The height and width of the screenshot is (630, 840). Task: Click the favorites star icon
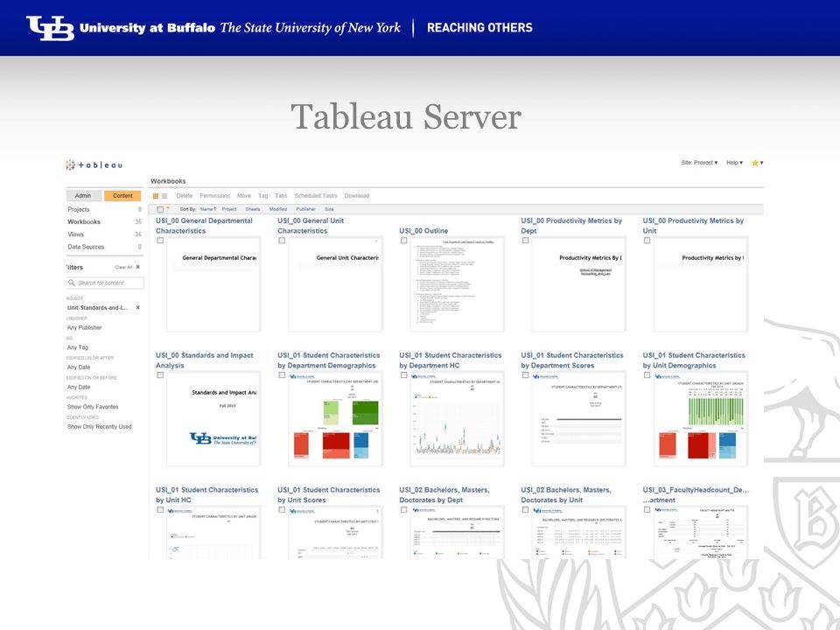[755, 163]
